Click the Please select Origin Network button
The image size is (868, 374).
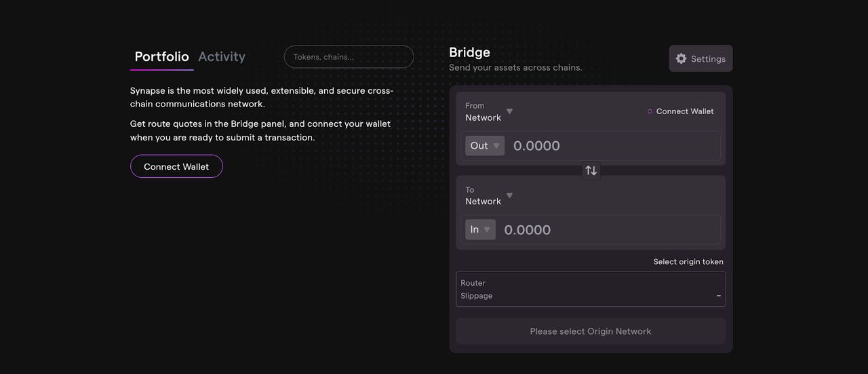[x=590, y=331]
